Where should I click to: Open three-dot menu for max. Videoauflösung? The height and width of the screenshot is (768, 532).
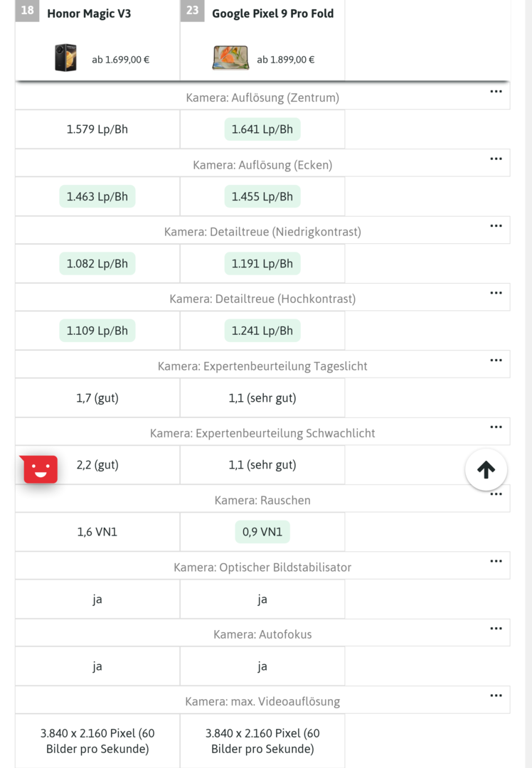(496, 695)
